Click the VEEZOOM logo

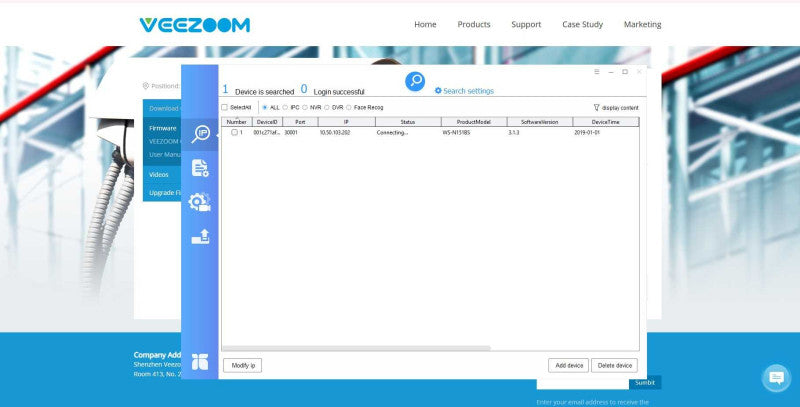point(194,25)
